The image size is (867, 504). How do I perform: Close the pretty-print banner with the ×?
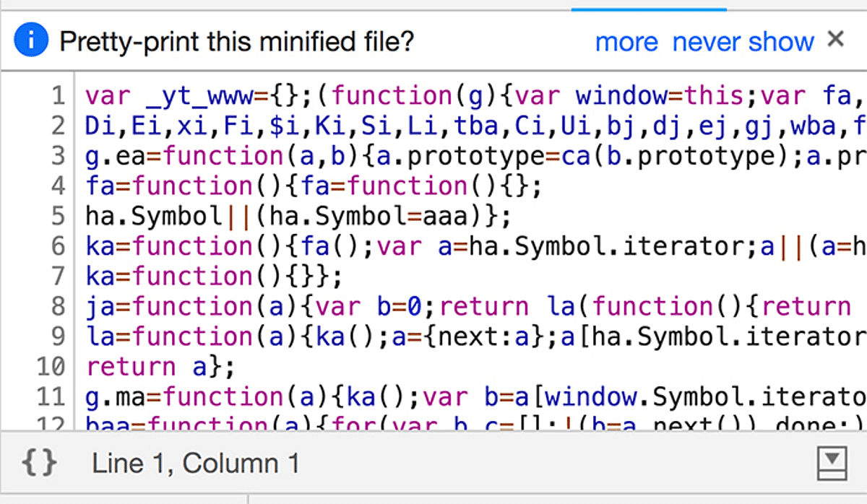(x=835, y=38)
